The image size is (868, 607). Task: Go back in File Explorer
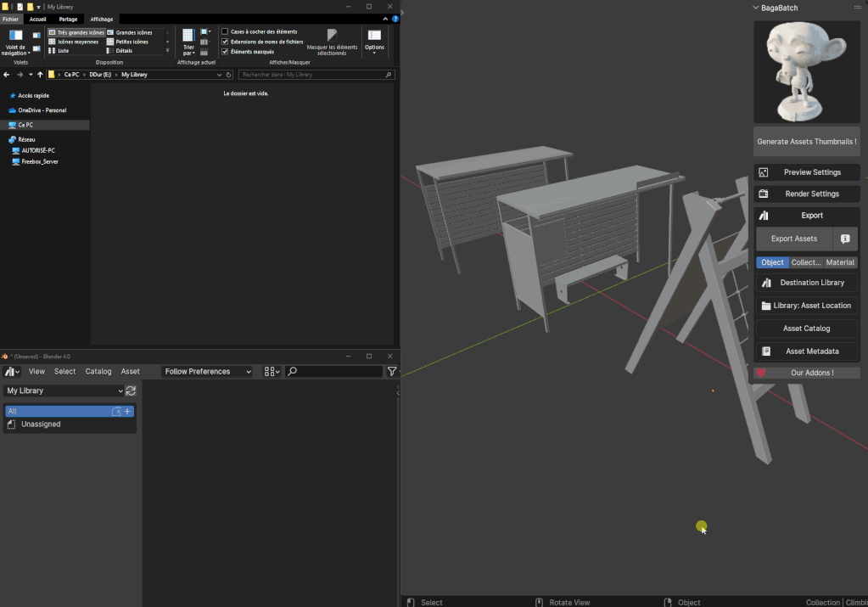coord(7,75)
